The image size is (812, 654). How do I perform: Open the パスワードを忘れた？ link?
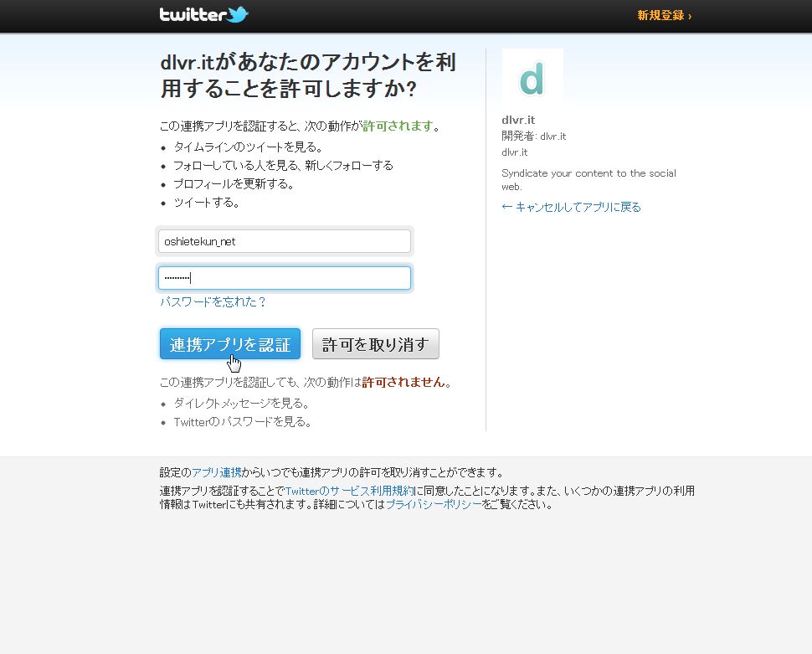(x=213, y=301)
